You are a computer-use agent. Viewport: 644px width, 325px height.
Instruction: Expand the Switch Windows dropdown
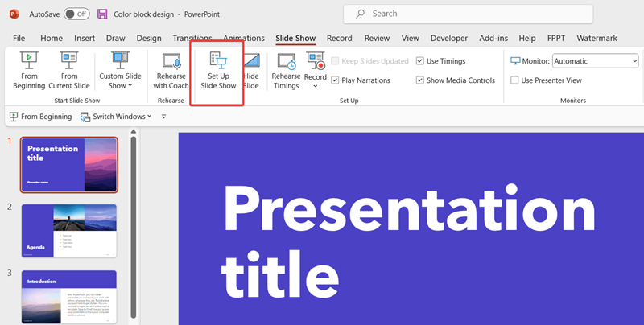tap(115, 117)
